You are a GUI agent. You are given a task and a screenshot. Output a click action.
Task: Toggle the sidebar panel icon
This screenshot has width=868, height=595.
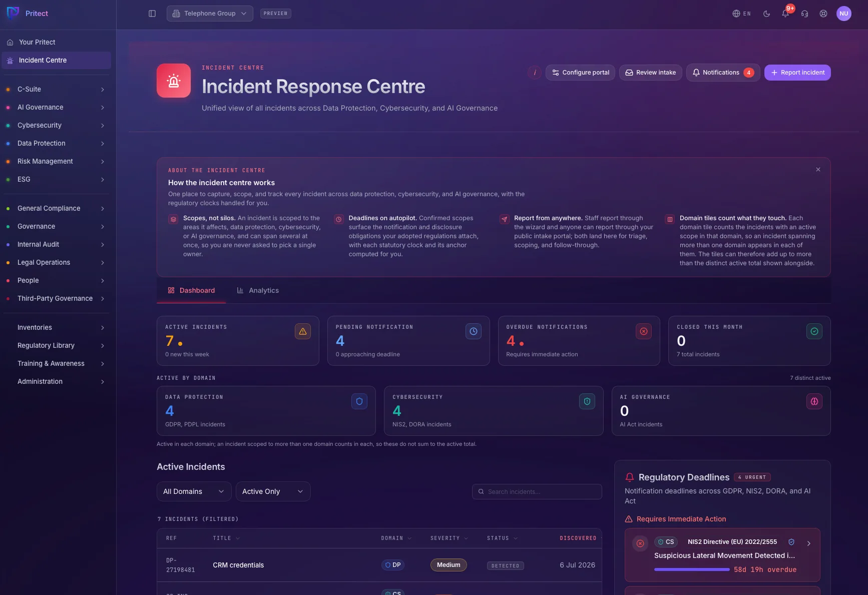[152, 14]
